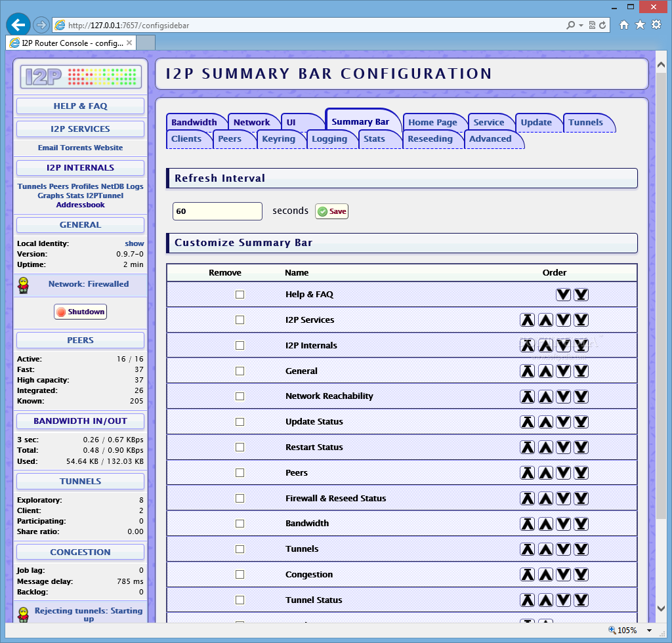Open the Reseeding tab
Image resolution: width=672 pixels, height=643 pixels.
pyautogui.click(x=430, y=139)
